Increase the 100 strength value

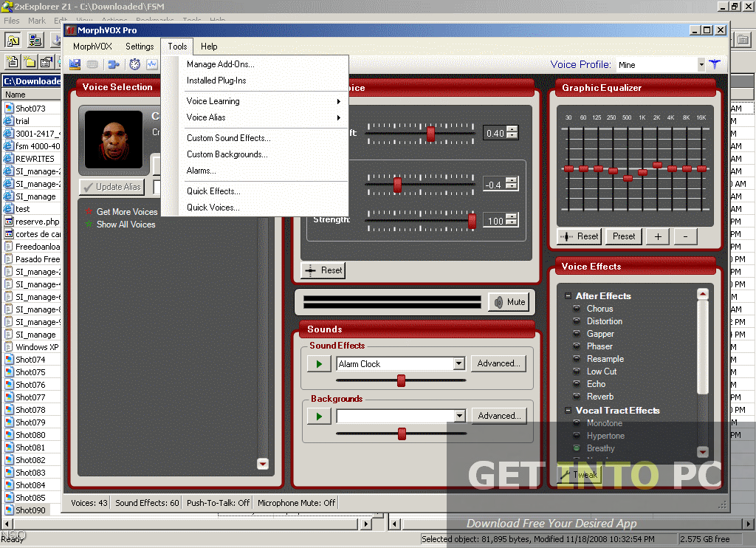[x=513, y=217]
